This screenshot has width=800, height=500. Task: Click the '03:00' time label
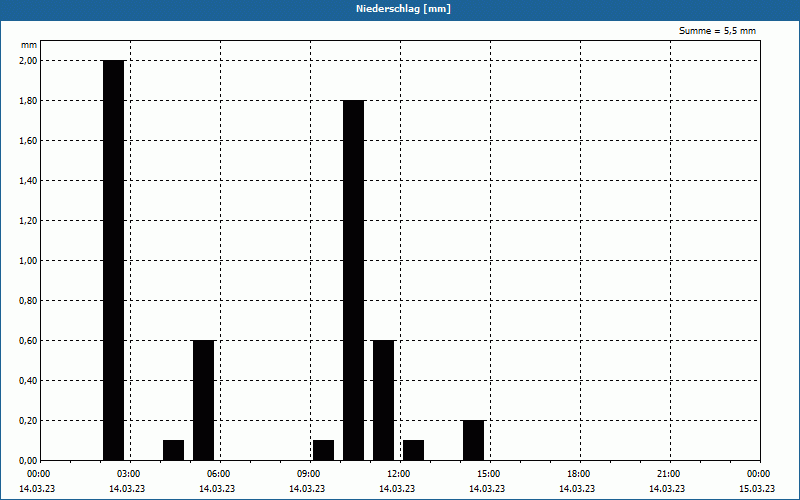[129, 474]
